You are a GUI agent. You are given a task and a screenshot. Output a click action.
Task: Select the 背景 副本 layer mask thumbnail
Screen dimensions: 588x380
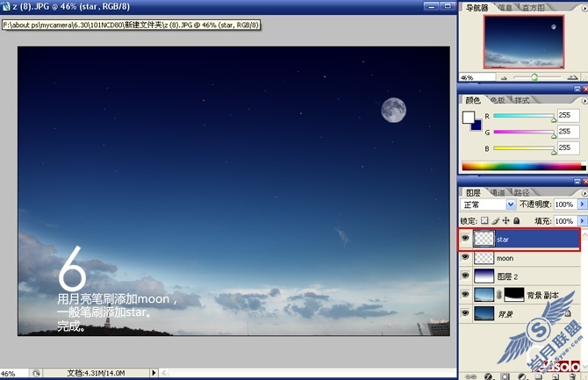[x=513, y=295]
